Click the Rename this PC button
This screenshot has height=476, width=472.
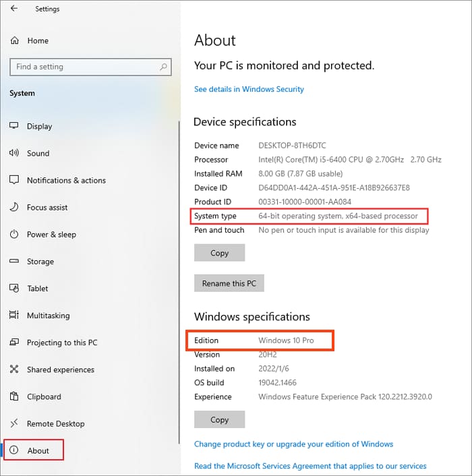point(229,283)
